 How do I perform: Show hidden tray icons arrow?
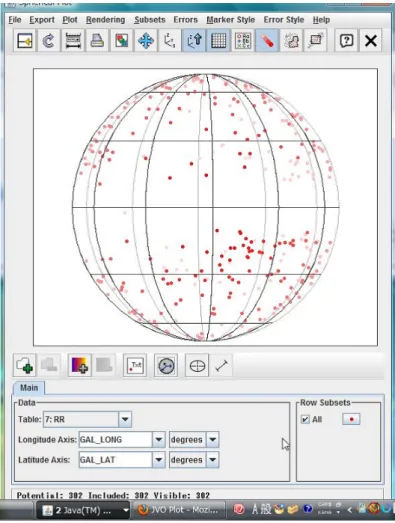coord(349,510)
